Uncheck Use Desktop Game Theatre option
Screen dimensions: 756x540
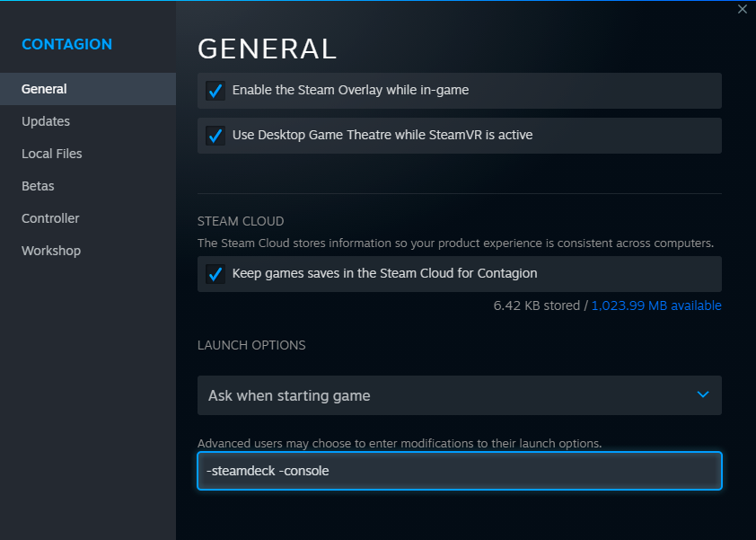(x=215, y=136)
